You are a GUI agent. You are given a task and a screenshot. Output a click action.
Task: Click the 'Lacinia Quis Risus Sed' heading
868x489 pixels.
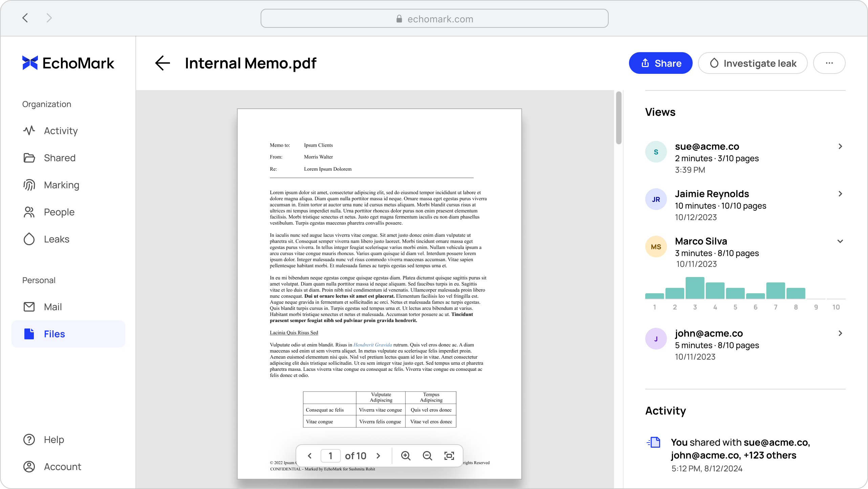tap(294, 333)
